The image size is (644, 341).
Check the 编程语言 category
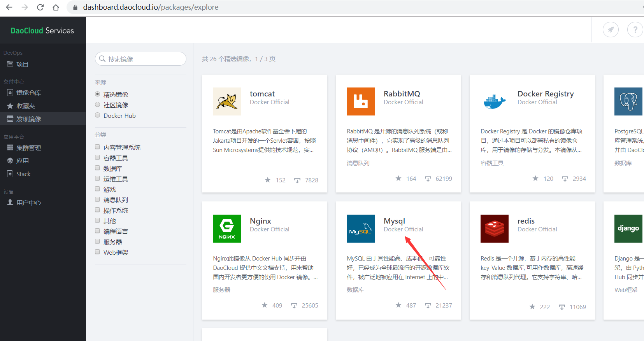(98, 231)
